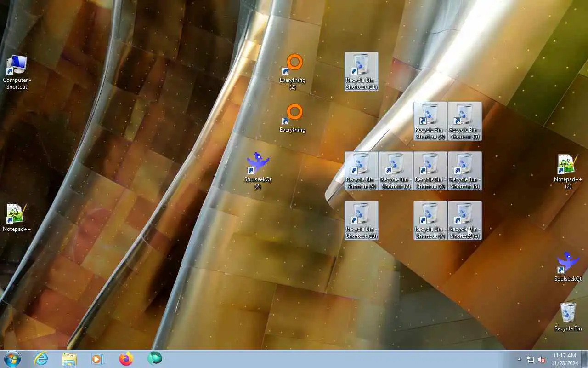The height and width of the screenshot is (368, 588).
Task: Select Recycle Bin - Shortcut (5)
Action: [465, 121]
